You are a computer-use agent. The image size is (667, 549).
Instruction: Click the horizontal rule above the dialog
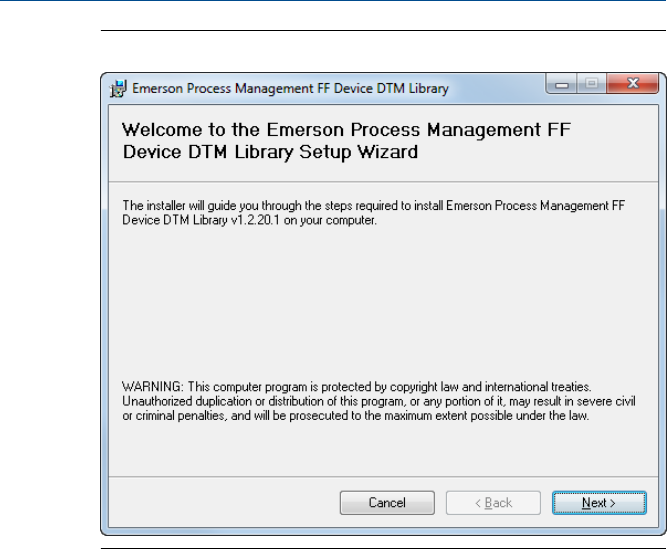[x=383, y=30]
